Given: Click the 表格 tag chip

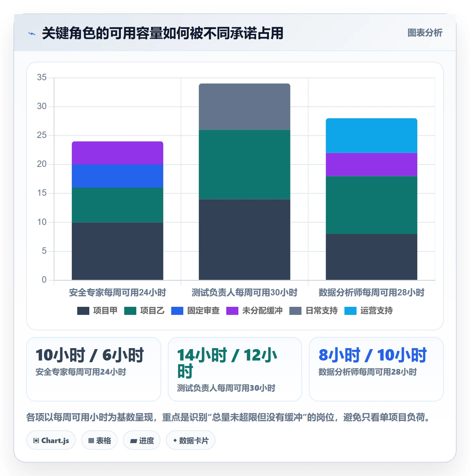Looking at the screenshot, I should [x=99, y=440].
